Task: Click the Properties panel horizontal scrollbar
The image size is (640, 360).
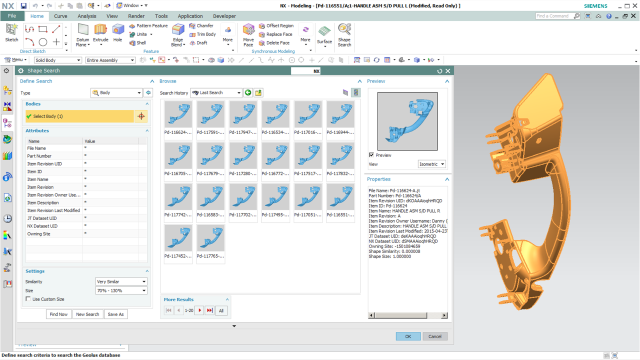Action: (x=407, y=315)
